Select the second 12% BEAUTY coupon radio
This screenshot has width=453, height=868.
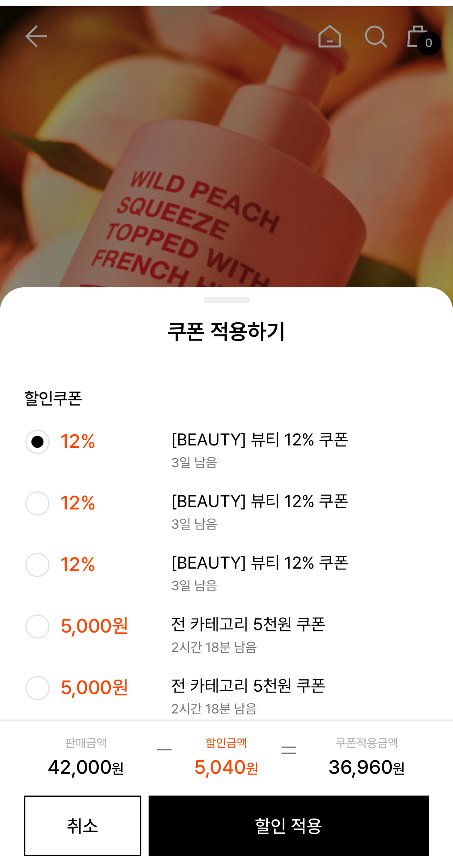point(37,503)
